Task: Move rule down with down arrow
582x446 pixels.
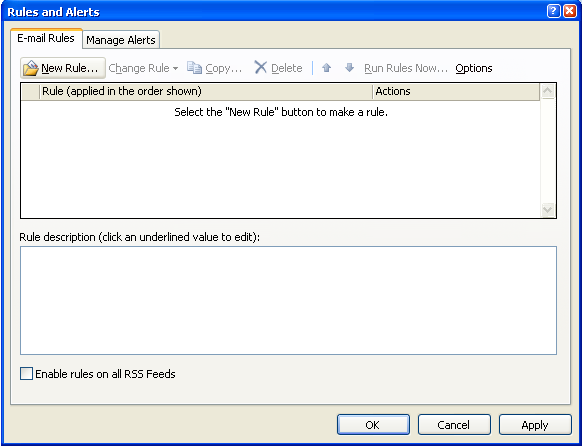Action: [349, 68]
